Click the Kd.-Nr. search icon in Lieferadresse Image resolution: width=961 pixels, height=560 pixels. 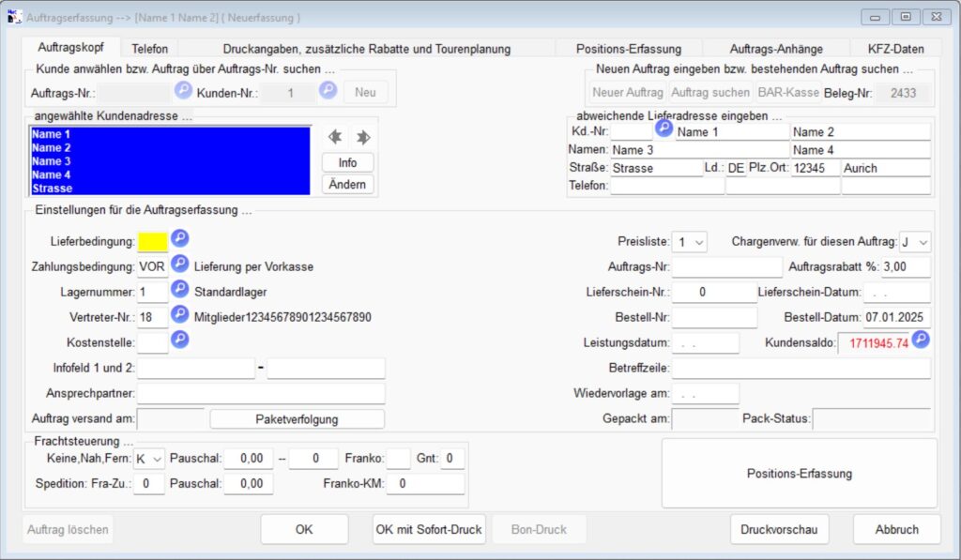664,129
